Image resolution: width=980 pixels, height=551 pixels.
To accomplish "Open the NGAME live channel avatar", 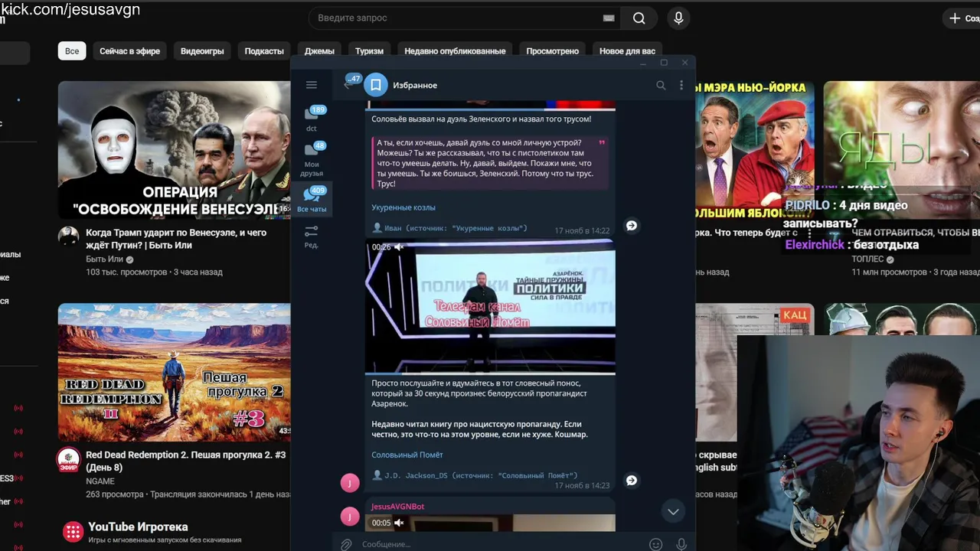I will [x=69, y=460].
